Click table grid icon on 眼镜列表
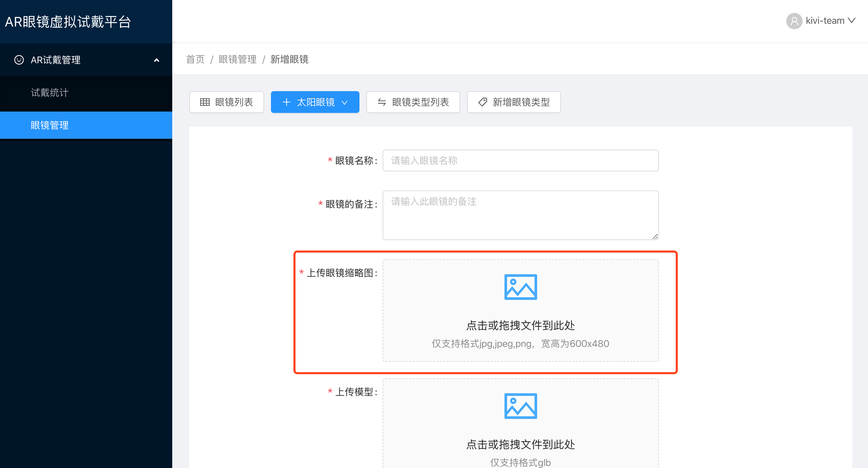The width and height of the screenshot is (868, 468). 205,102
